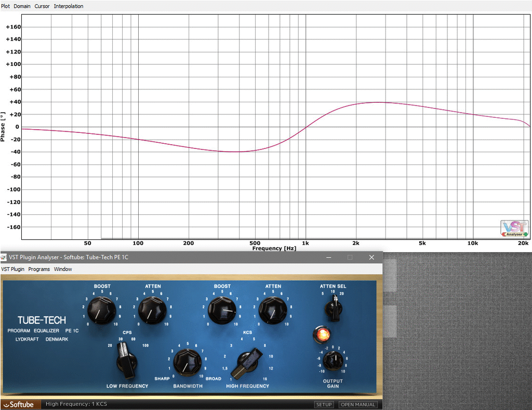
Task: Click the '16' KCS position label
Action: pos(264,379)
